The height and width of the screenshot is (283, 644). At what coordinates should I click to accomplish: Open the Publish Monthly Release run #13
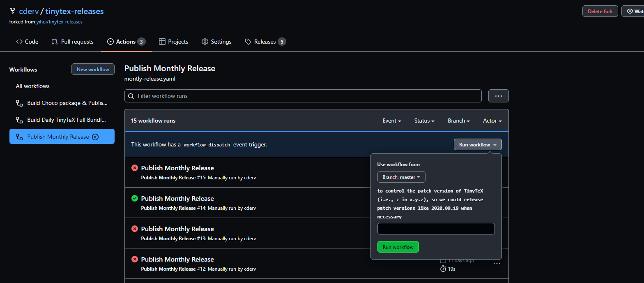click(177, 229)
